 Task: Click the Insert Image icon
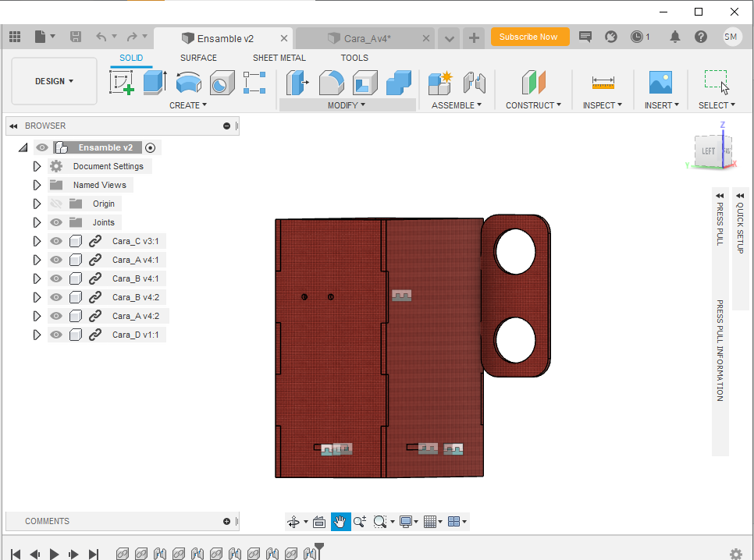tap(660, 82)
